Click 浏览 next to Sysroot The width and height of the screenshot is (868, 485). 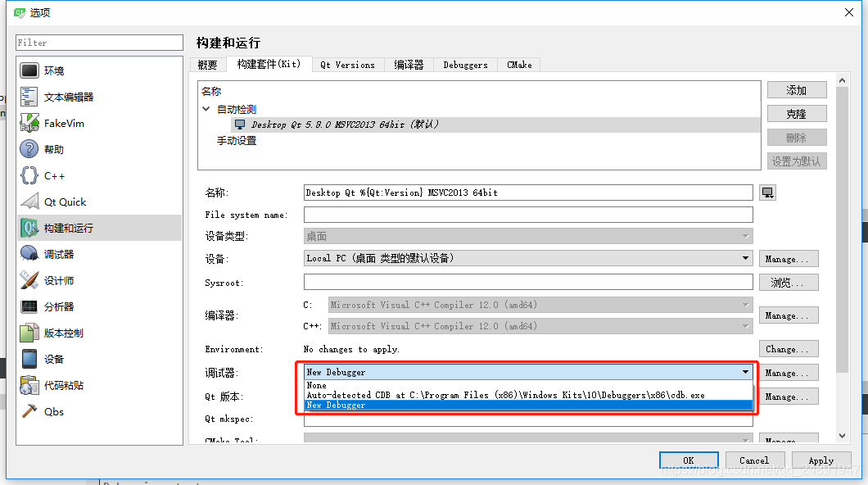click(789, 283)
